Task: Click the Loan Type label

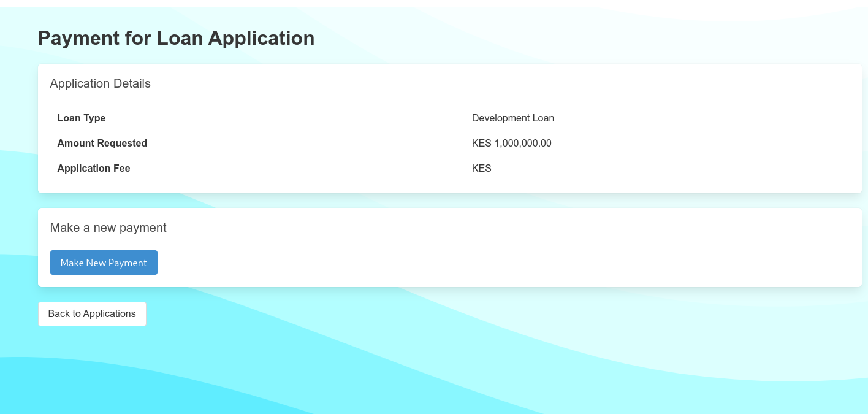Action: [82, 118]
